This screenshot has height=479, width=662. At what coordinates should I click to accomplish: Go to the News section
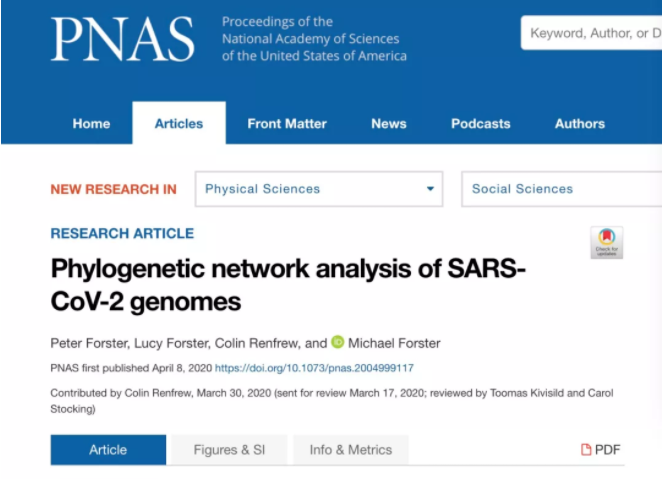[x=389, y=124]
